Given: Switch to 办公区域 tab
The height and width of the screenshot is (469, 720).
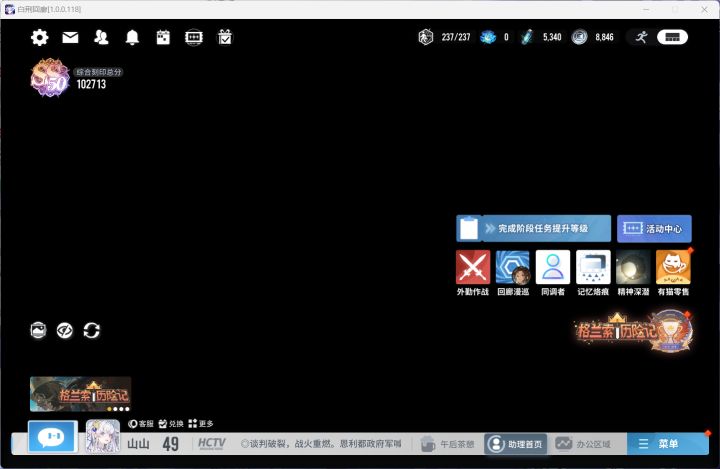Looking at the screenshot, I should [583, 444].
